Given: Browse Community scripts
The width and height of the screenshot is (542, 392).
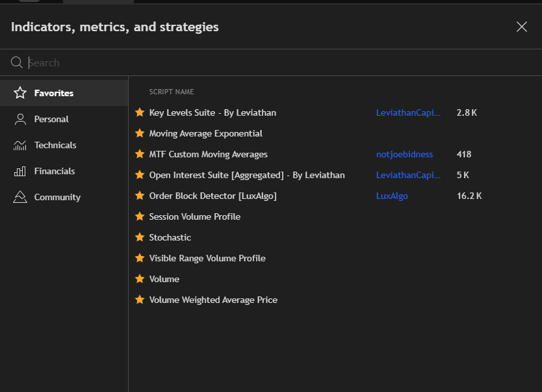Looking at the screenshot, I should pyautogui.click(x=64, y=197).
